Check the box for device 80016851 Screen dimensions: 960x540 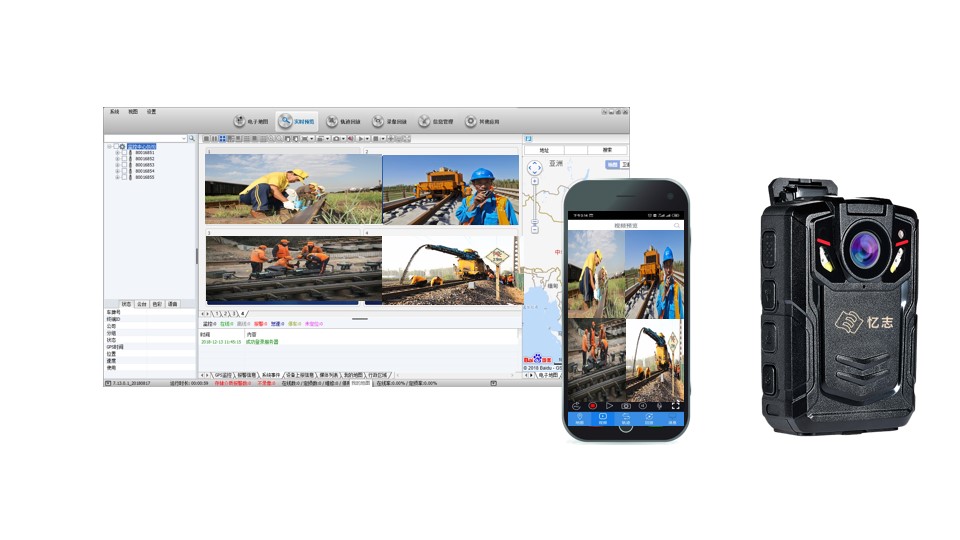(124, 153)
